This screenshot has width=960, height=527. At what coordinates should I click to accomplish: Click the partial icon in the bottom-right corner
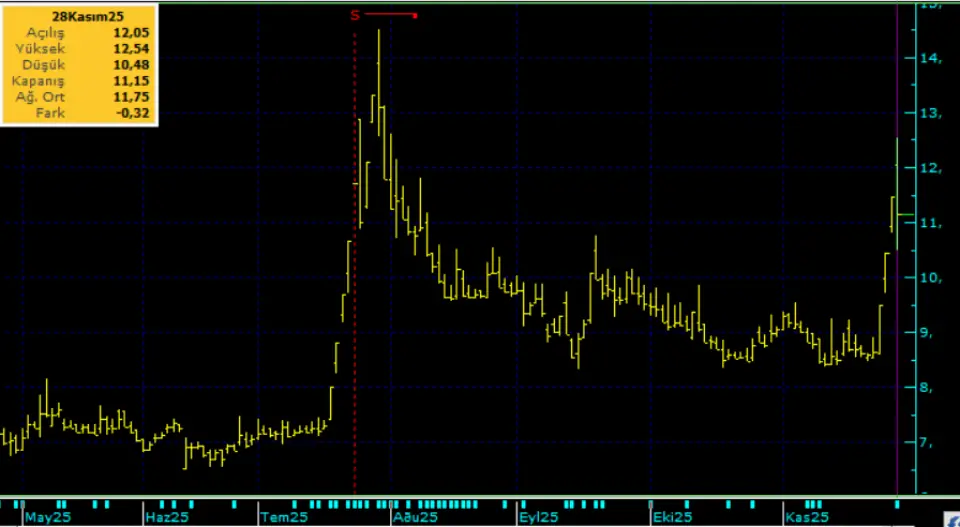(950, 519)
